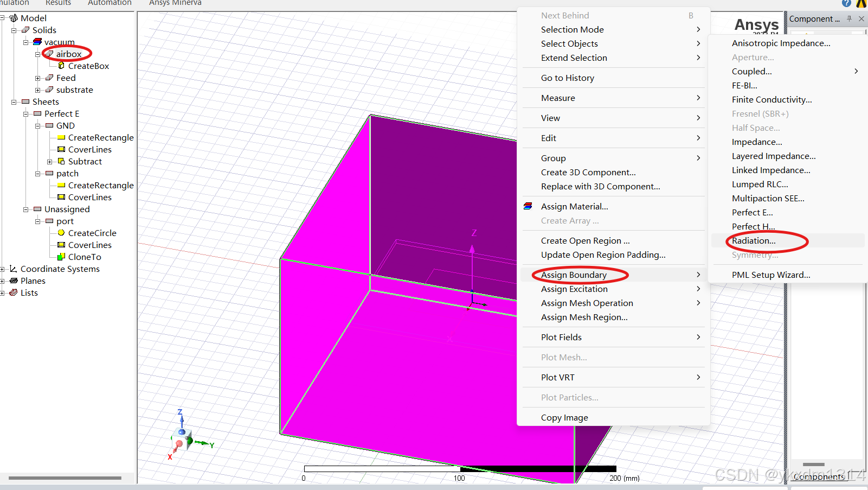Click the CreateCircle operation icon

[x=61, y=233]
